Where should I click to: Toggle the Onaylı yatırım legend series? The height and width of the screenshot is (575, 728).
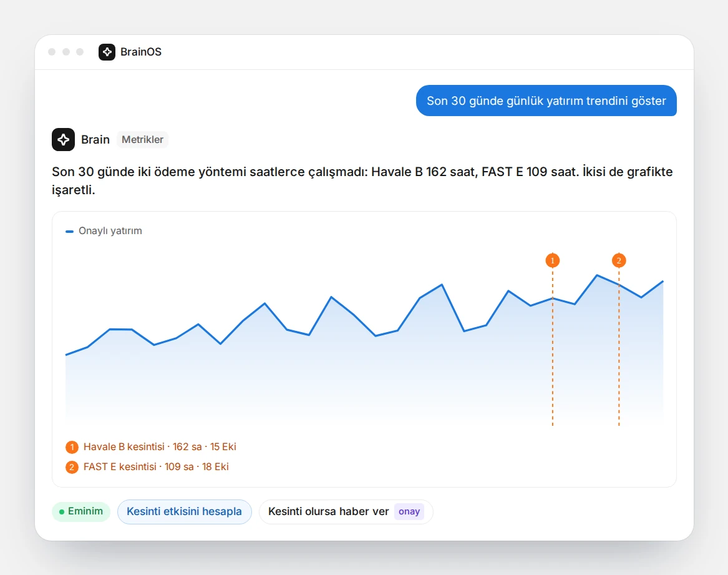[x=104, y=231]
